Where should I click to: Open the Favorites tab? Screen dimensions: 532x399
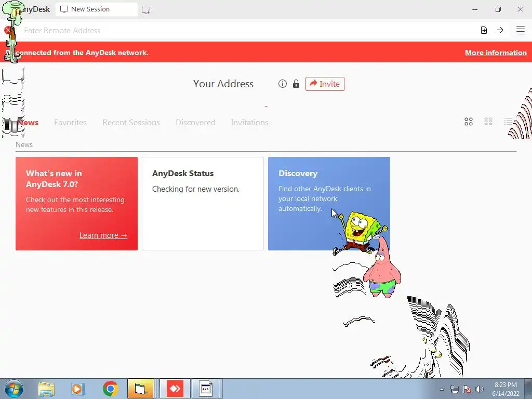pos(70,123)
